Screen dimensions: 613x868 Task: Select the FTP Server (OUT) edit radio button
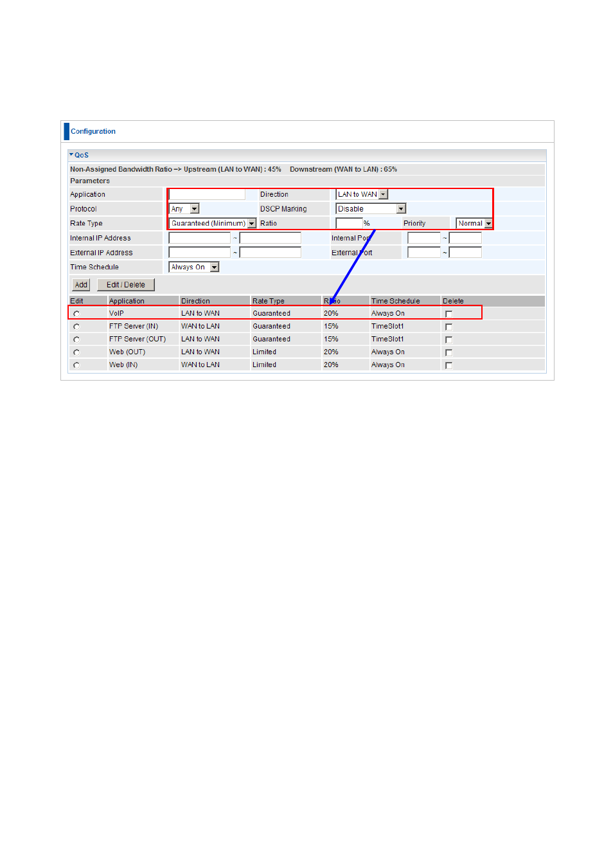click(x=76, y=339)
